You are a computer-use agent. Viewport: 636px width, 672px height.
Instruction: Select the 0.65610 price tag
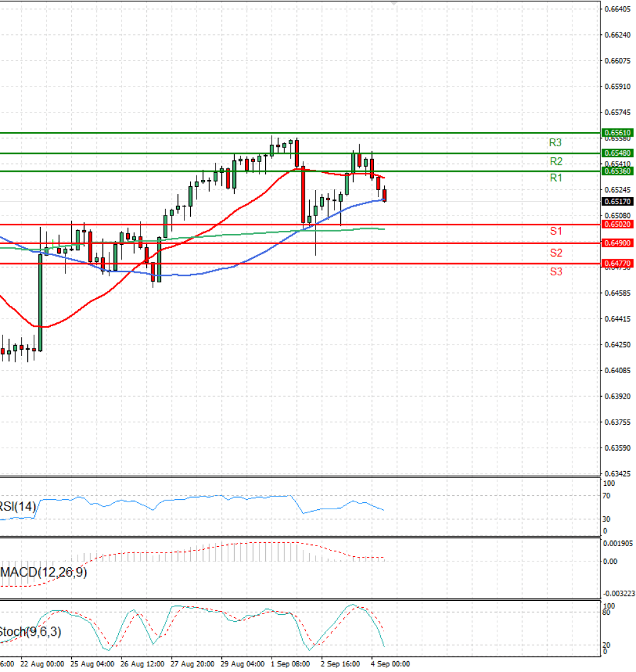click(x=618, y=133)
